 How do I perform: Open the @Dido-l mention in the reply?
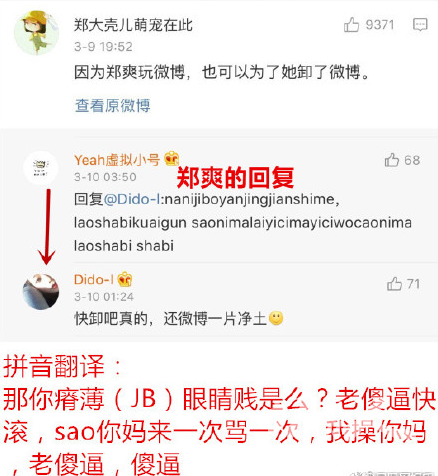point(133,199)
